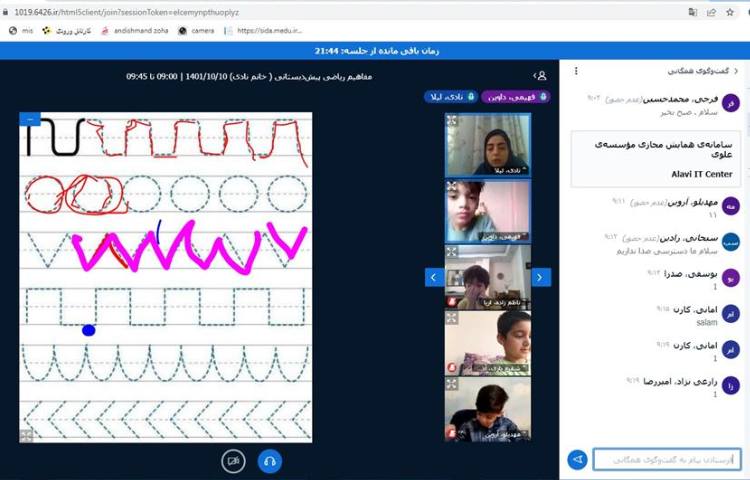Screen dimensions: 750x480
Task: Click the bottom student webcam thumbnail
Action: click(488, 409)
